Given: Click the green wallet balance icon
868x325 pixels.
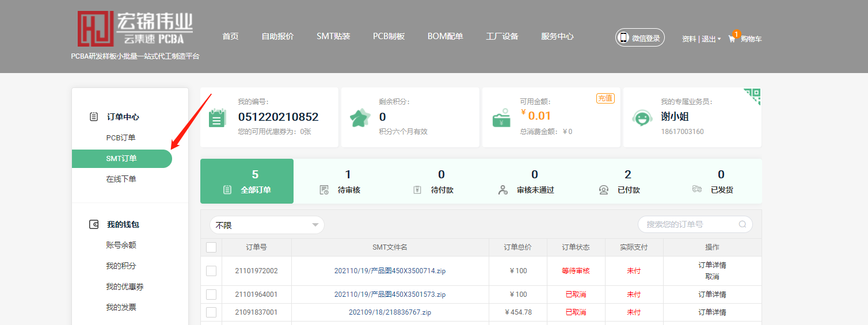Looking at the screenshot, I should point(501,118).
